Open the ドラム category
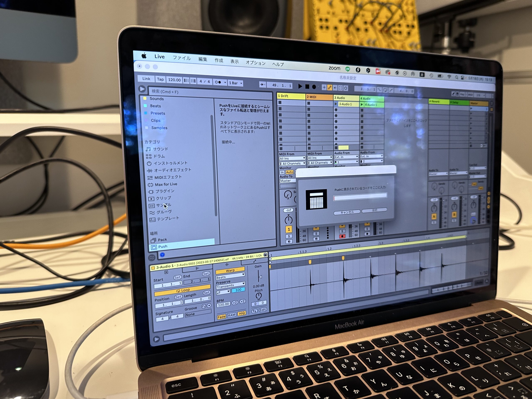Viewport: 532px width, 399px height. (156, 156)
